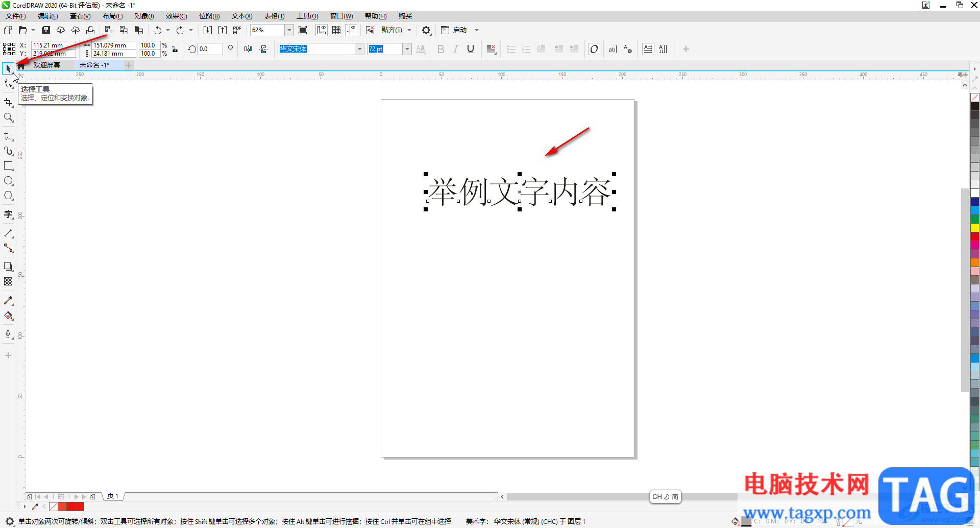Expand the Open recent files arrow
The width and height of the screenshot is (980, 528).
33,30
